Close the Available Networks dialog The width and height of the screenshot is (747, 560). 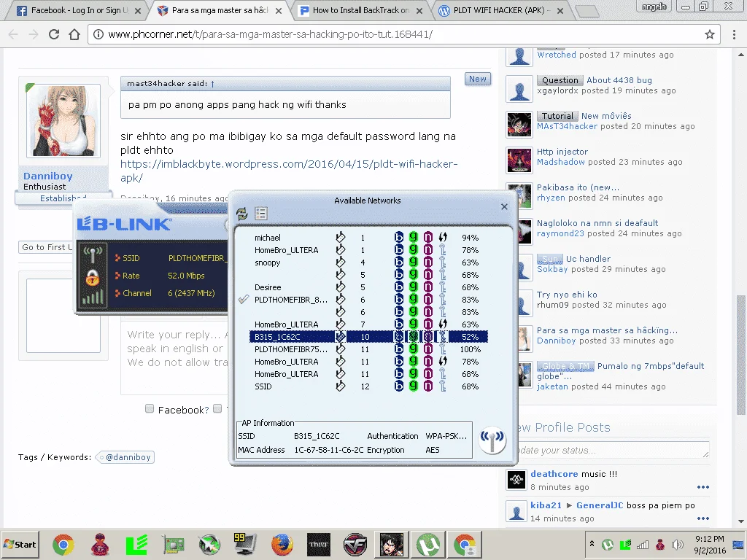pyautogui.click(x=504, y=206)
